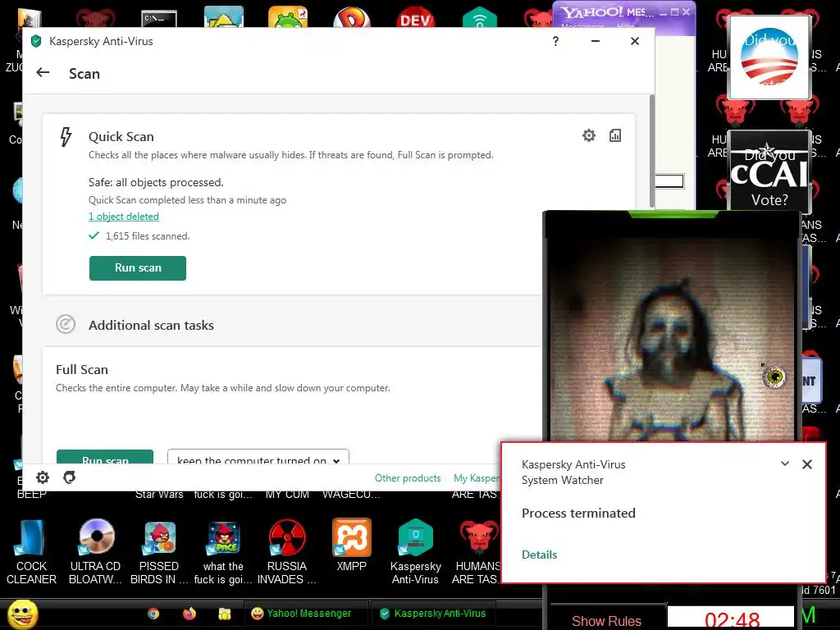The image size is (840, 630).
Task: Click the McCain Did you Vote popup
Action: 769,171
